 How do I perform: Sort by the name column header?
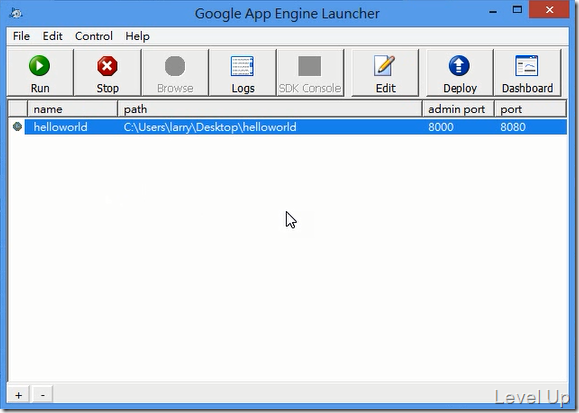click(72, 109)
